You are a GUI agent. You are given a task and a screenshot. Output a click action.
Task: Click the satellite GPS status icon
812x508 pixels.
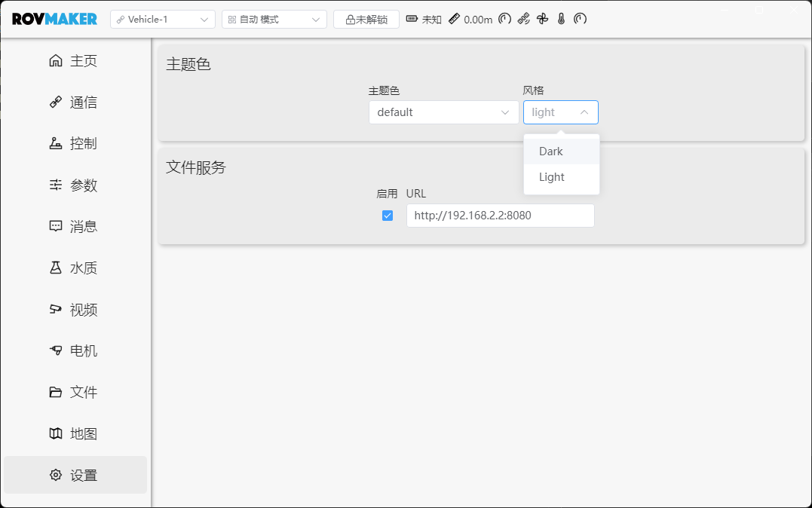click(525, 19)
